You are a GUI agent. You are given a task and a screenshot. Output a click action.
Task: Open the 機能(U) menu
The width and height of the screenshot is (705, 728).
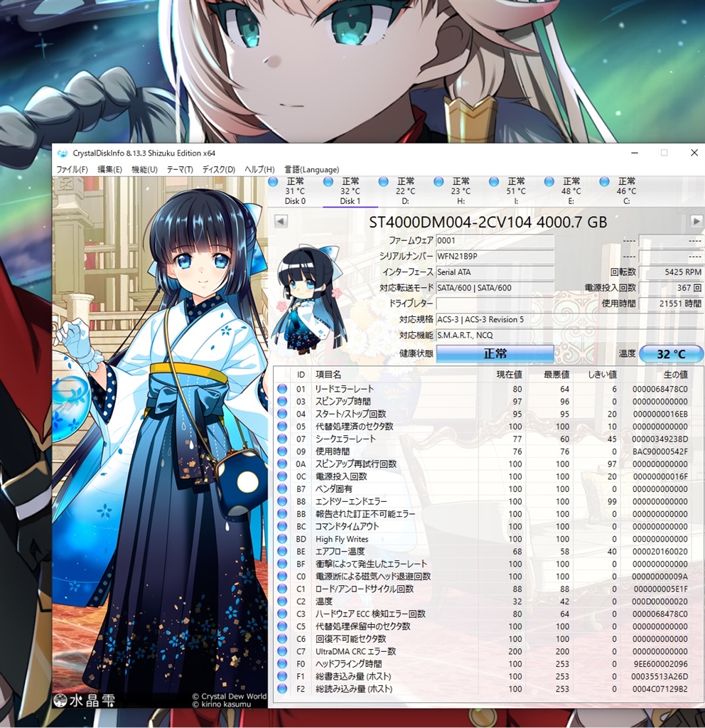[x=144, y=169]
